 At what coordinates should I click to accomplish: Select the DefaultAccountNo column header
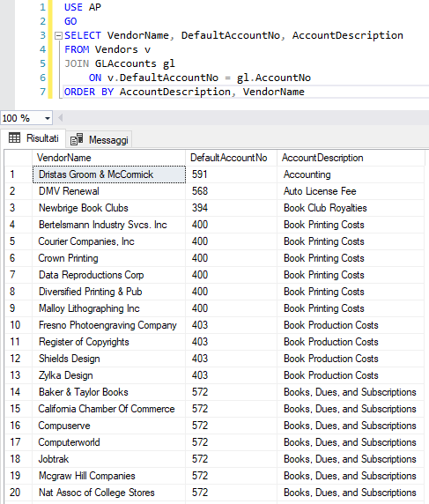pos(231,158)
